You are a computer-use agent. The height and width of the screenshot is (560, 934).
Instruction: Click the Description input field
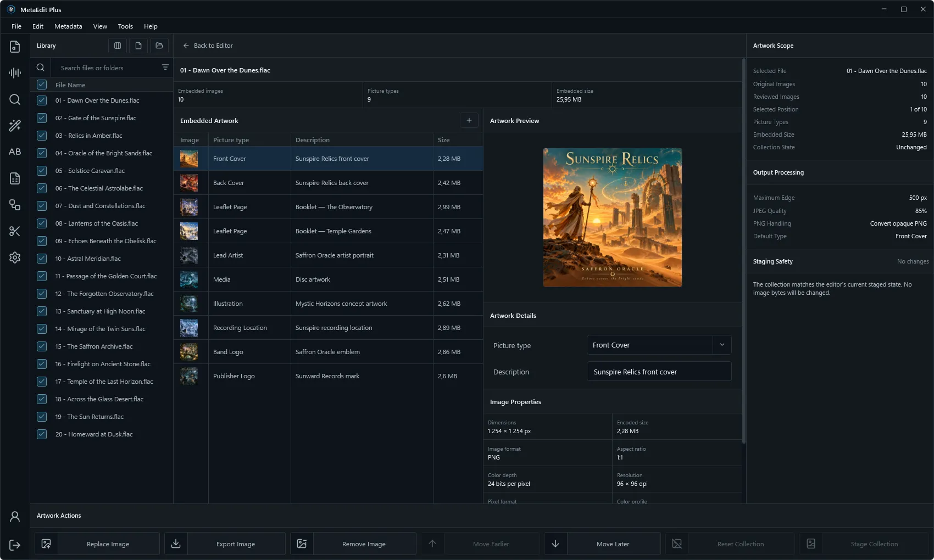click(x=659, y=372)
